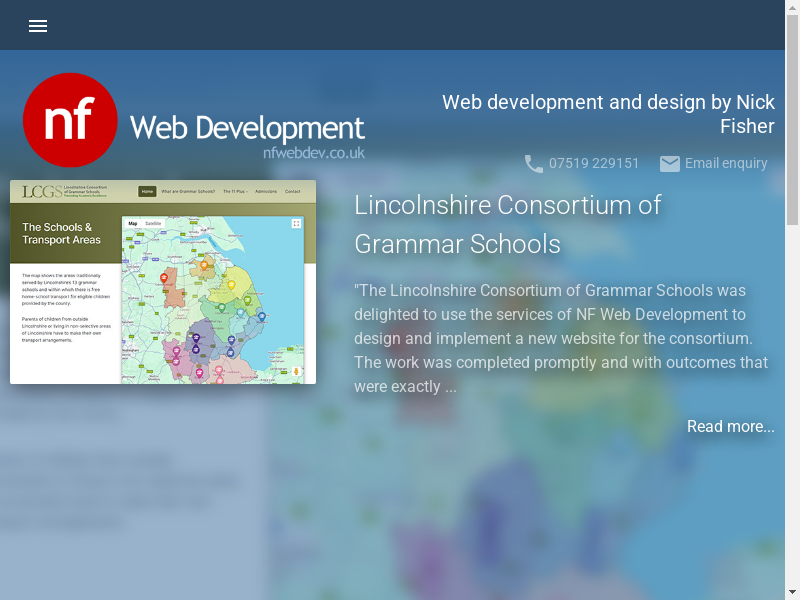Viewport: 800px width, 600px height.
Task: Click the Lincolnshire Consortium testimonial quote text
Action: [560, 338]
